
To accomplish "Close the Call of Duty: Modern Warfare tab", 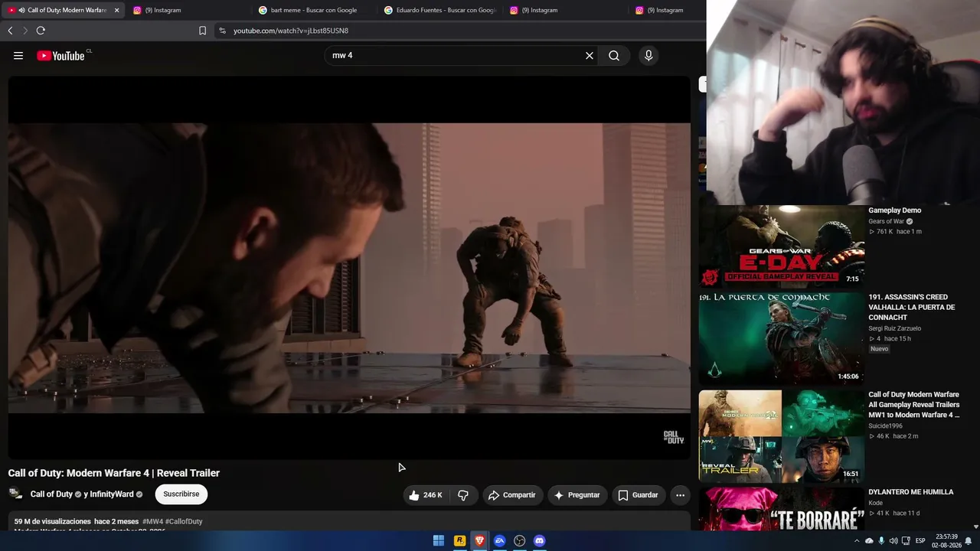I will (116, 10).
